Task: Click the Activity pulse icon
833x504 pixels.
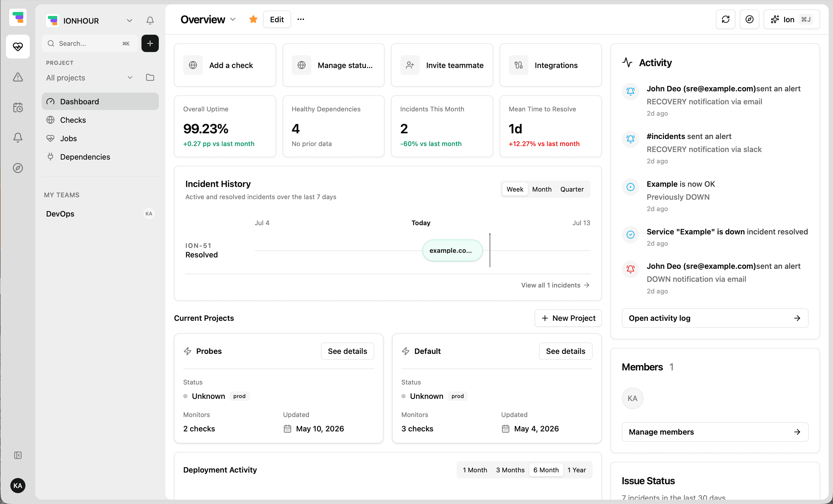Action: point(627,63)
